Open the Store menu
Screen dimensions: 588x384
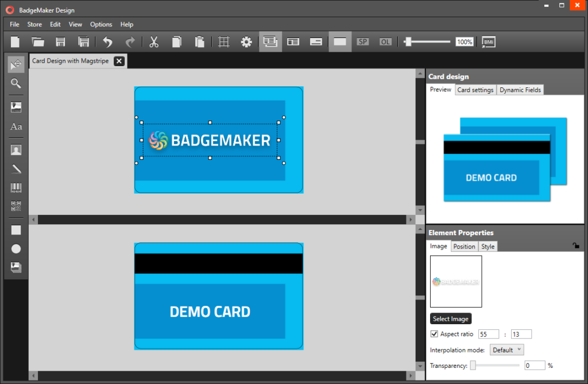pyautogui.click(x=34, y=24)
